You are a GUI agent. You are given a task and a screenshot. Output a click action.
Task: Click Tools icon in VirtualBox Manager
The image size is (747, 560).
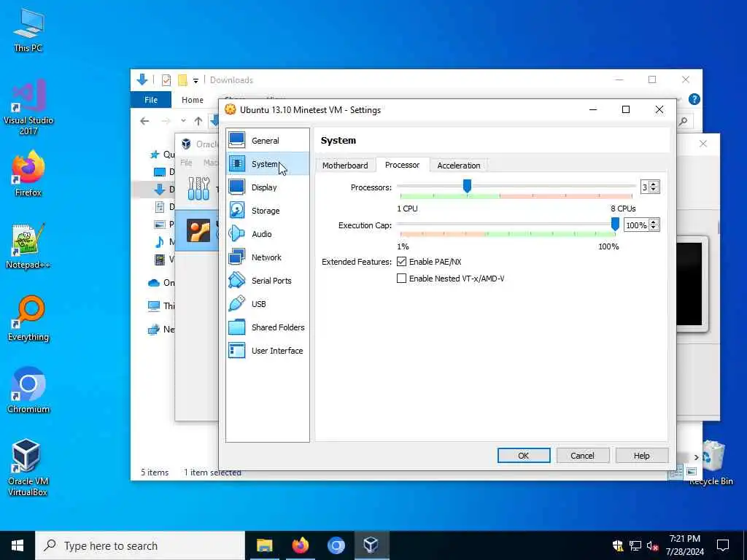tap(198, 188)
